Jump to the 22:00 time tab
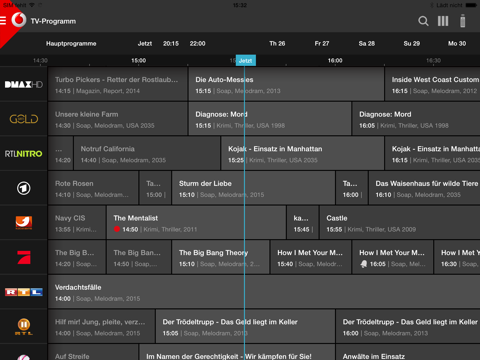Viewport: 480px width, 360px height. point(197,44)
